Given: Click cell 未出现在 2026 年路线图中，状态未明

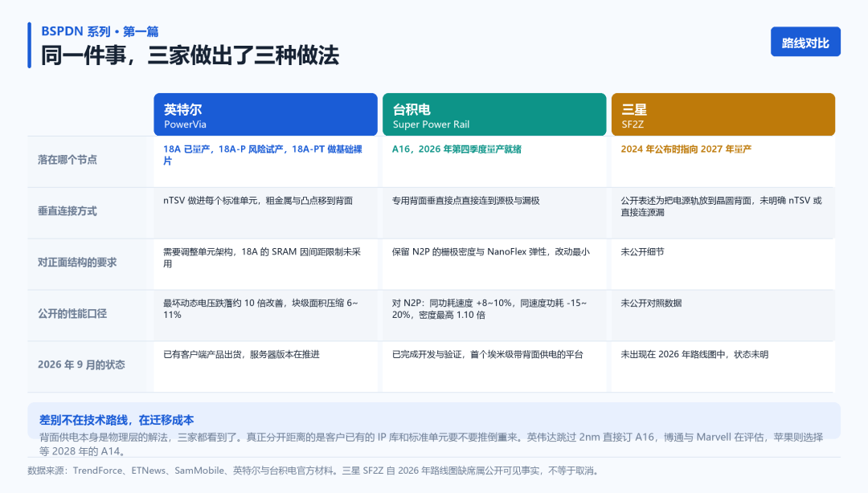Looking at the screenshot, I should pyautogui.click(x=723, y=367).
